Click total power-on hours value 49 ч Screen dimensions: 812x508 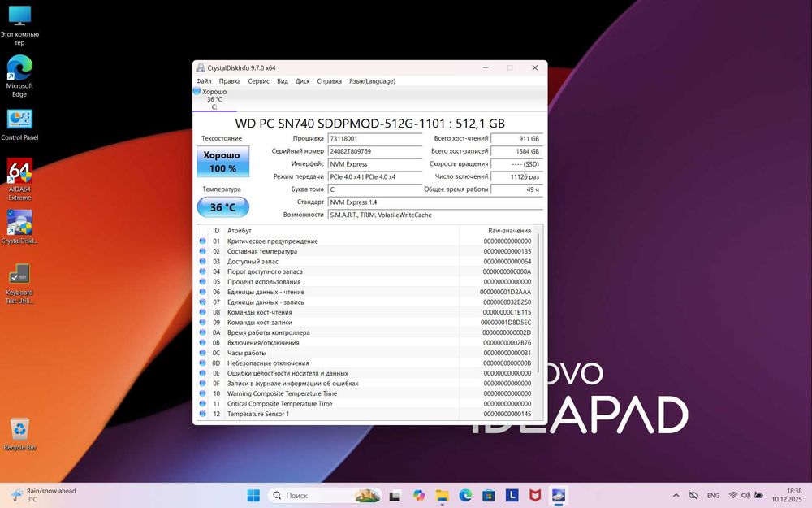pyautogui.click(x=516, y=189)
